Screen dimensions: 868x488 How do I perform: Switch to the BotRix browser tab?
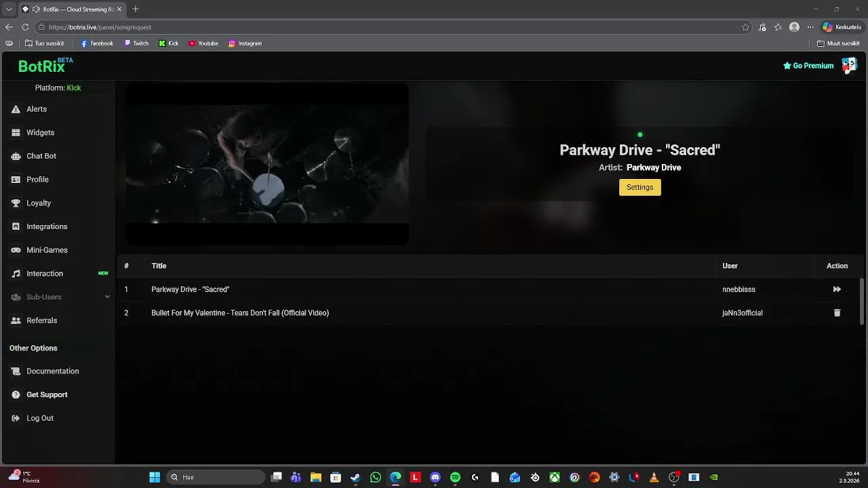[73, 9]
